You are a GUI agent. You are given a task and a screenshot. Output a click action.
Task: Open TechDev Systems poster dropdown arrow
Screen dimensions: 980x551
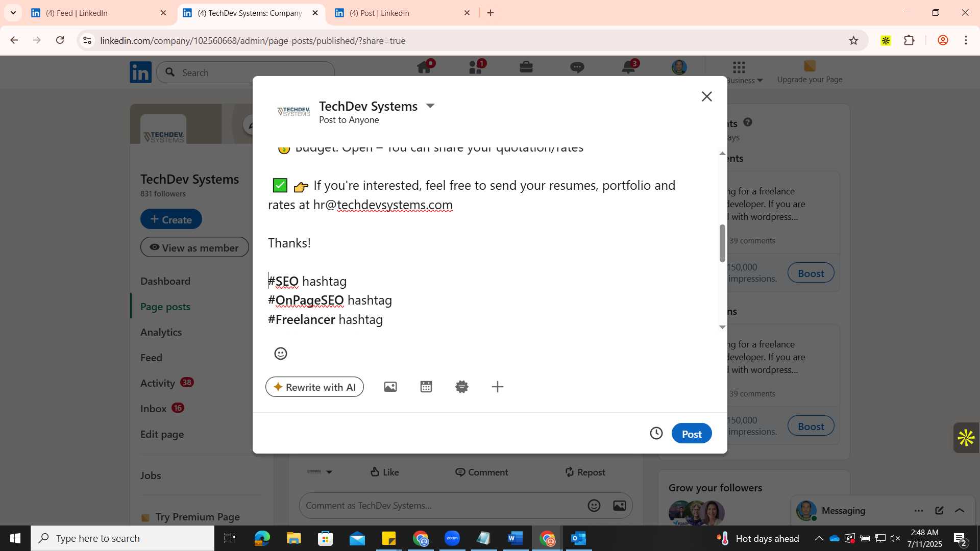pyautogui.click(x=430, y=106)
